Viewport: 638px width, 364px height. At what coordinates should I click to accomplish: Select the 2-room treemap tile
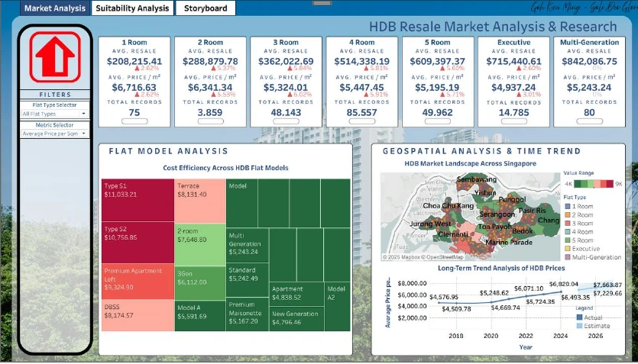point(200,244)
